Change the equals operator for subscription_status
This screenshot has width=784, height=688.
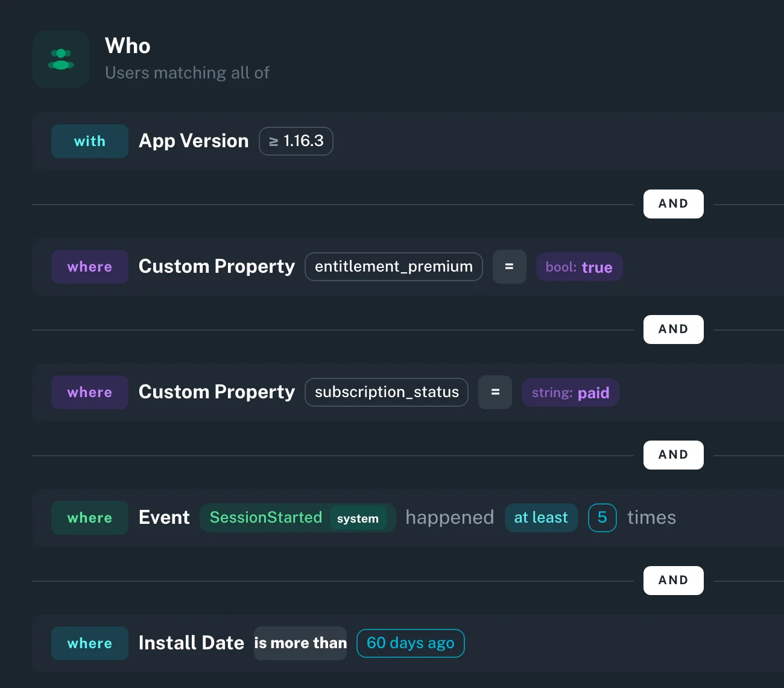coord(495,392)
